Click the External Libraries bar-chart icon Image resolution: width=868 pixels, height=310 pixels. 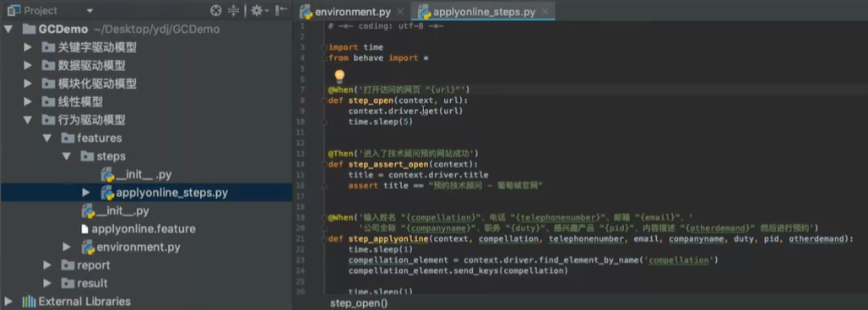(x=29, y=302)
